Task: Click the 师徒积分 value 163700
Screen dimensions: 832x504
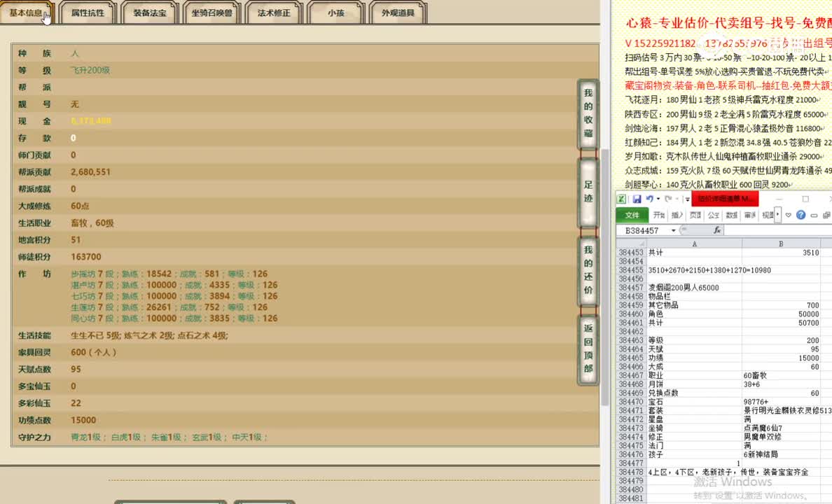Action: click(86, 257)
